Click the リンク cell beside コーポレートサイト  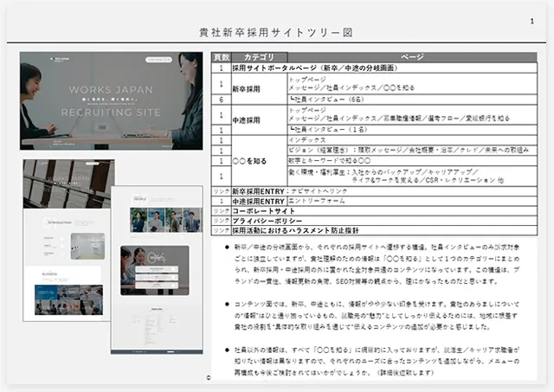222,211
